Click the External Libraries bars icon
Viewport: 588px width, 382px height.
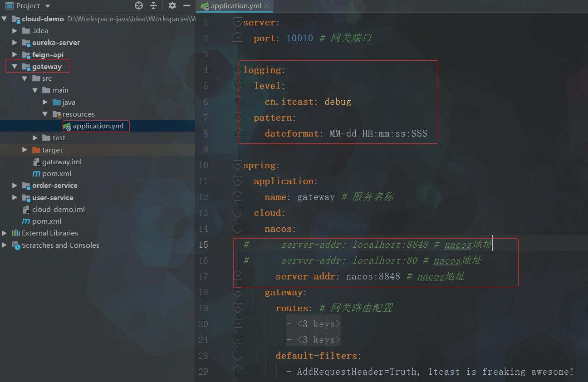click(16, 233)
